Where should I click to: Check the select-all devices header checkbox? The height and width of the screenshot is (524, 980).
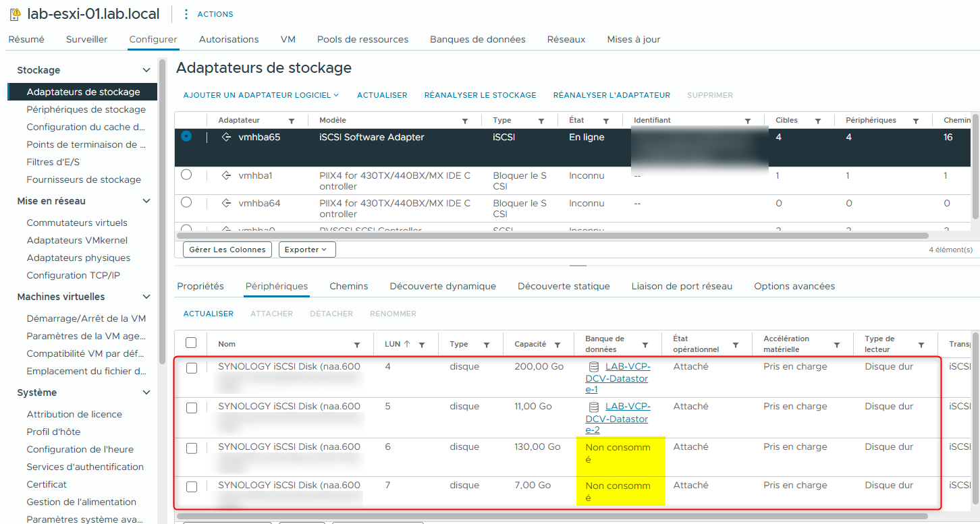191,341
